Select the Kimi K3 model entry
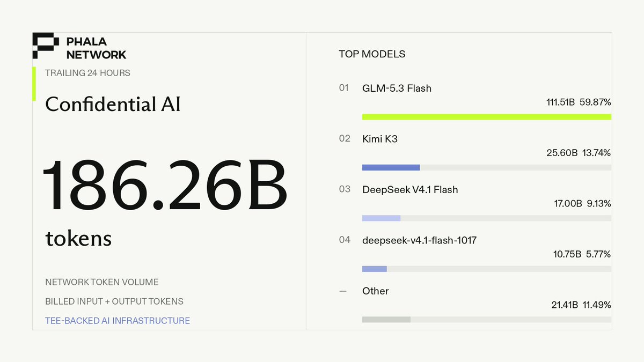The image size is (644, 362). (x=475, y=152)
